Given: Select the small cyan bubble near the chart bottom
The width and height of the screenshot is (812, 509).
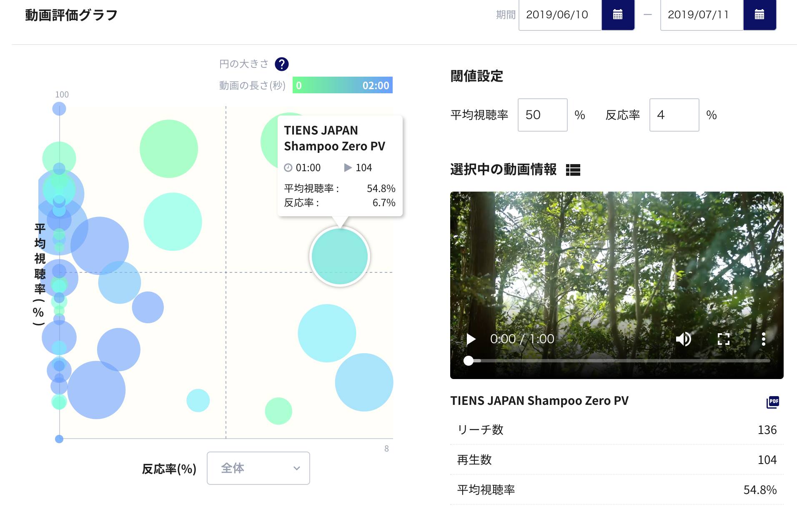Looking at the screenshot, I should pos(198,400).
